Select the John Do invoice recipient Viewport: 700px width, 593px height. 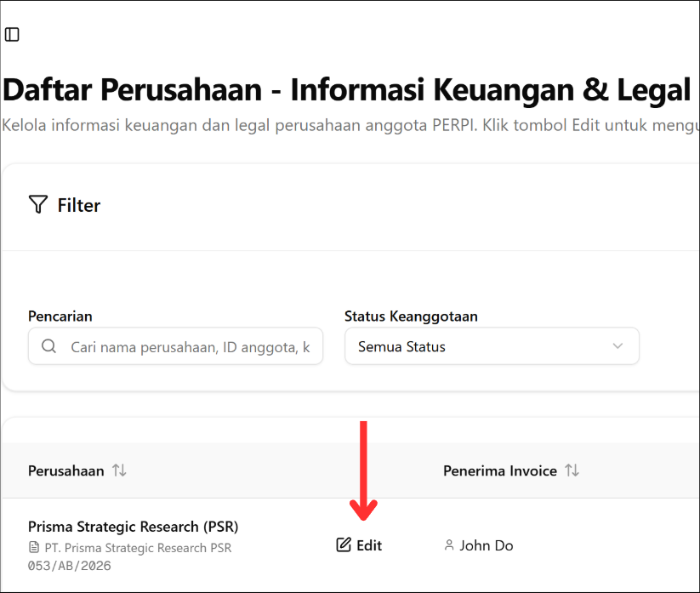pyautogui.click(x=486, y=545)
